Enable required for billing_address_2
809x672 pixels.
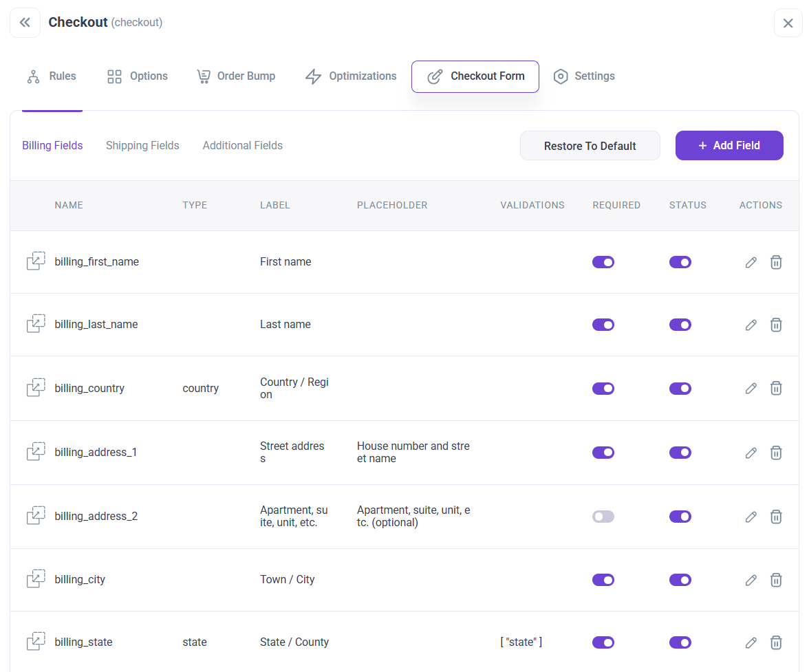point(603,517)
